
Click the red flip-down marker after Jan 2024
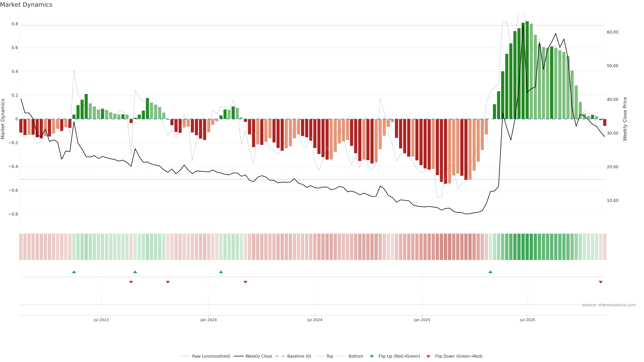tap(245, 282)
